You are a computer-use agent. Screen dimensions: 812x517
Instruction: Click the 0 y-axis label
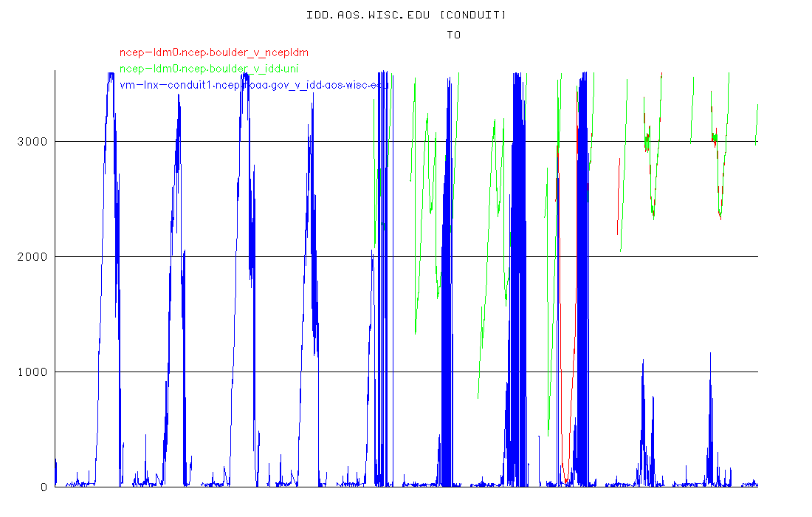44,487
